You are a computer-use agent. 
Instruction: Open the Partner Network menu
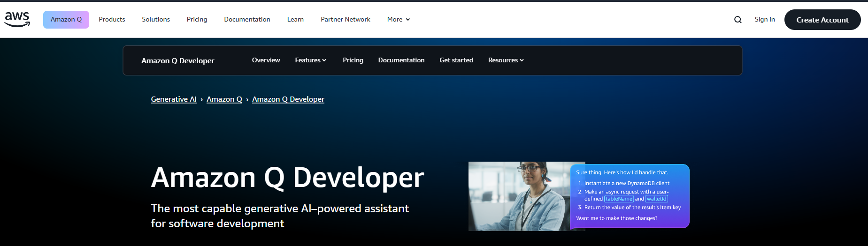(x=346, y=19)
